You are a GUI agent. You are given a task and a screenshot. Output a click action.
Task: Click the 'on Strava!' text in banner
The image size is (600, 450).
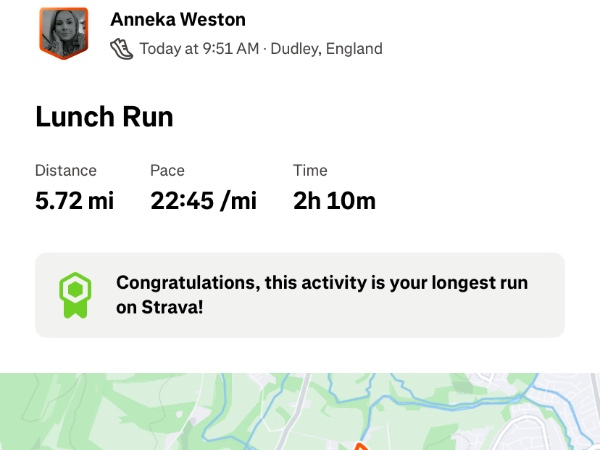[x=160, y=307]
